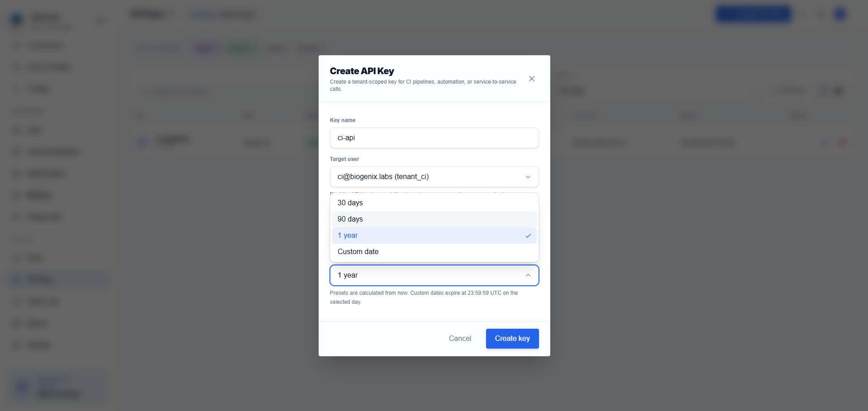The width and height of the screenshot is (868, 411).
Task: Click the blue edit icon beside red icon
Action: click(825, 142)
